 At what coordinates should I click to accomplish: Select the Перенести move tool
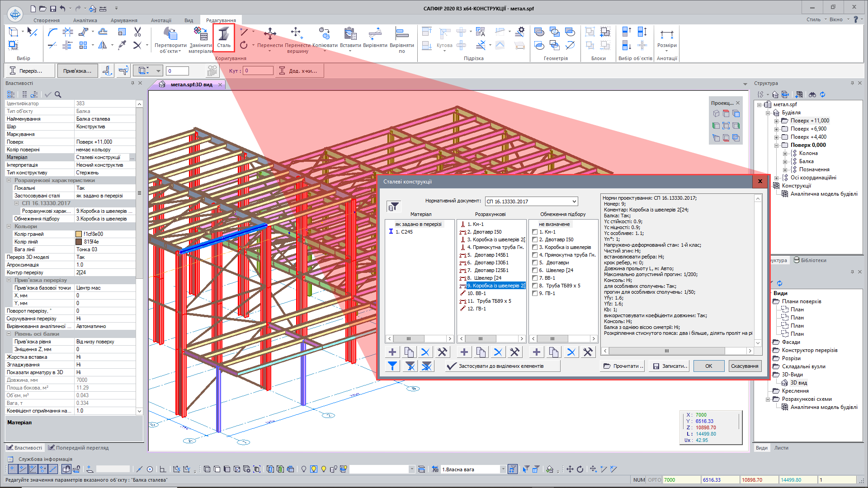(270, 34)
